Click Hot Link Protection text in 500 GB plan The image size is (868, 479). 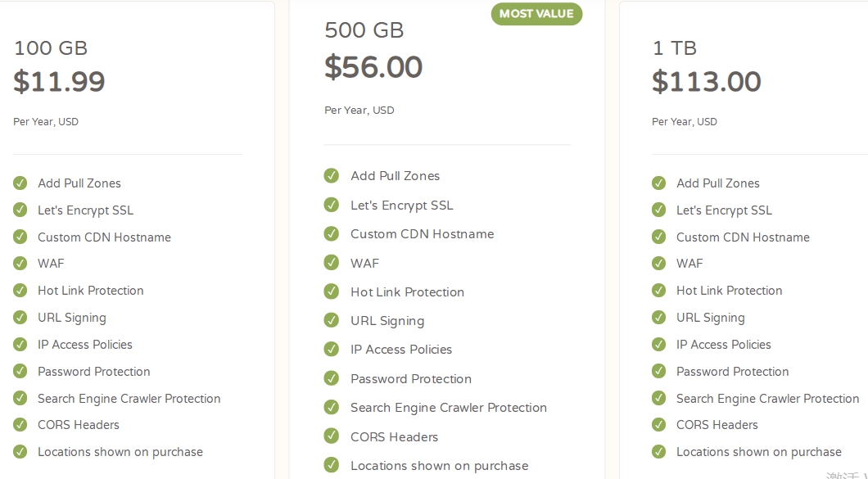(x=407, y=292)
